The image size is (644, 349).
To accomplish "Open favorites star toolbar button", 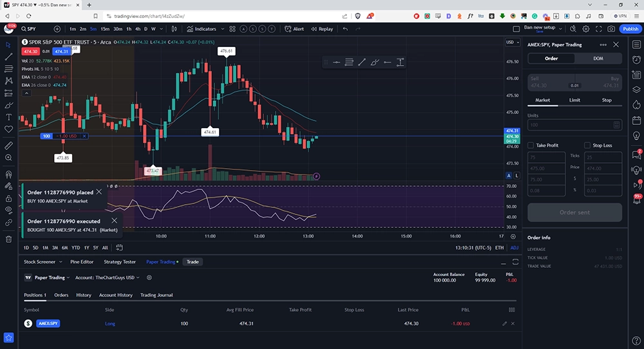I will (8, 337).
